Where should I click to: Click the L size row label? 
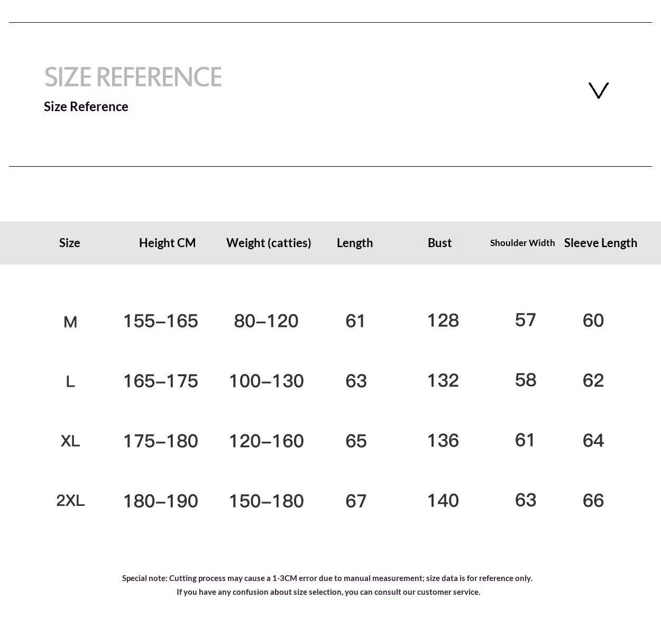tap(70, 382)
